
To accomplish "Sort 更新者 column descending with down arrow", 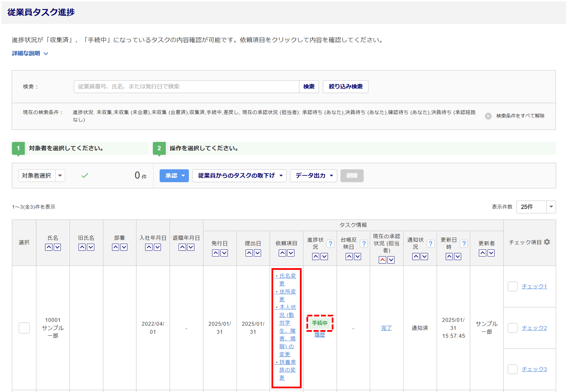I will pyautogui.click(x=491, y=253).
